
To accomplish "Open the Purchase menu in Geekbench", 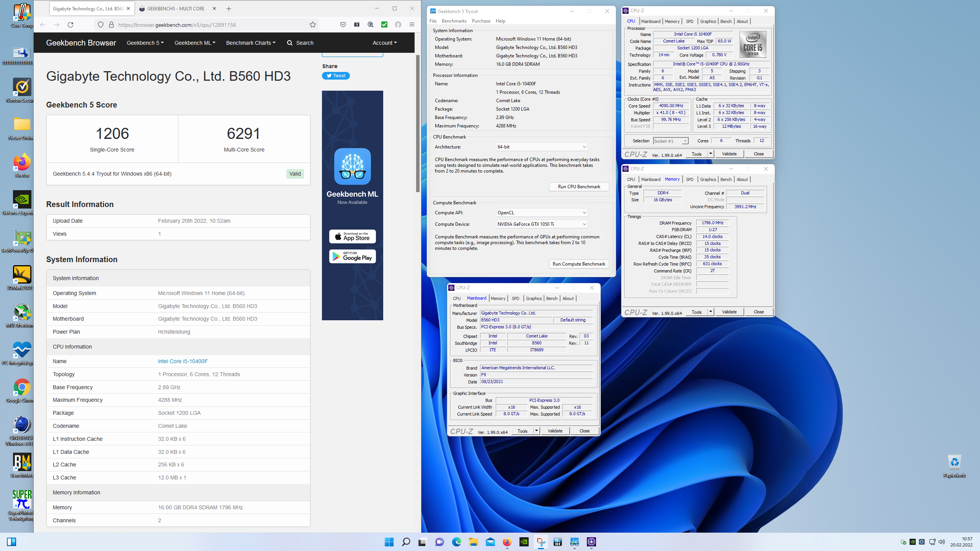I will point(481,21).
